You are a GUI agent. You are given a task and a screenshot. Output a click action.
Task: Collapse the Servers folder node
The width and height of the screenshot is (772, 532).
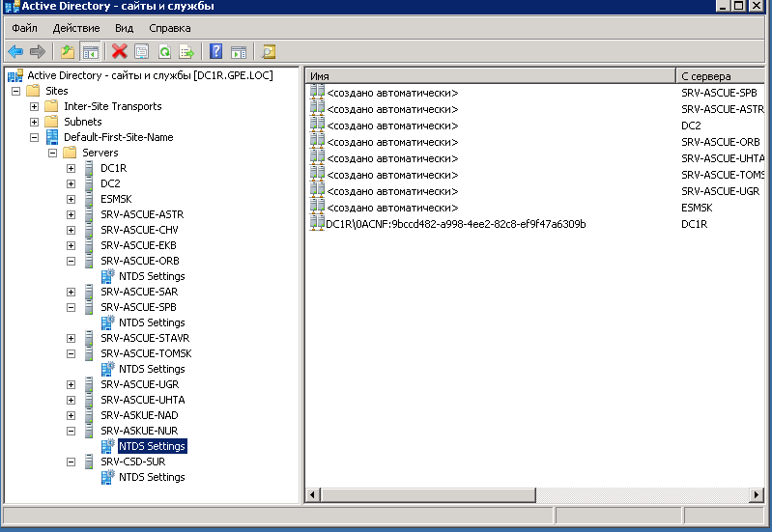click(52, 153)
